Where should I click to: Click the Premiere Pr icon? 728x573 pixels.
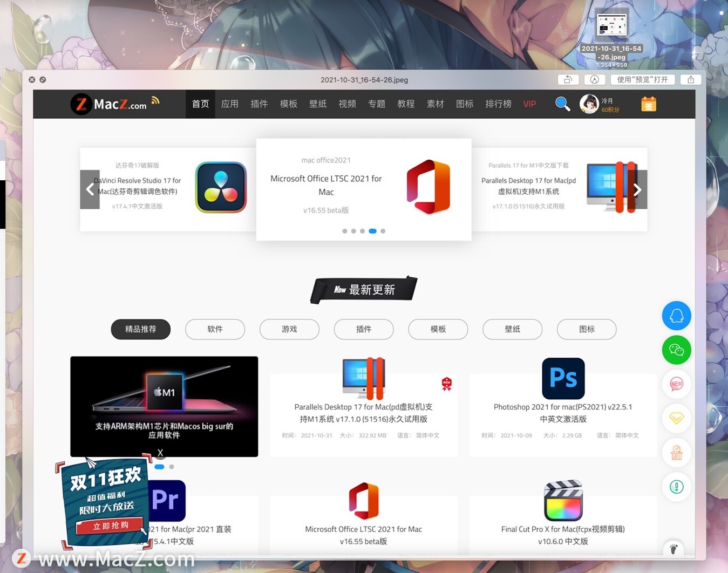(167, 500)
